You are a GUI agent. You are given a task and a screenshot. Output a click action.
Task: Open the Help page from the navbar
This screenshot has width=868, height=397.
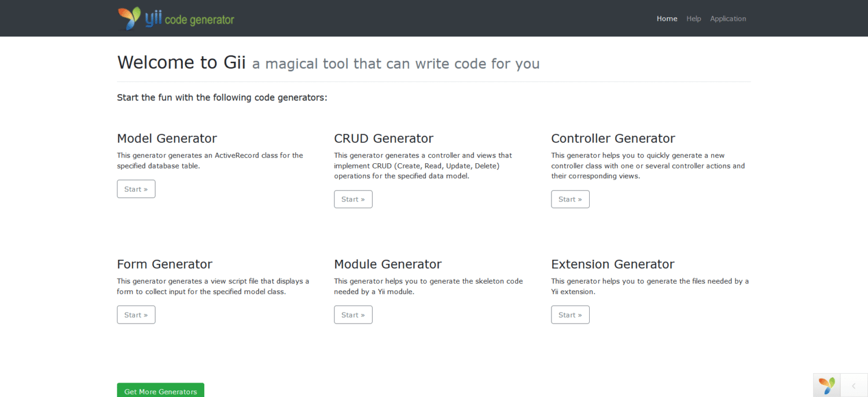693,19
